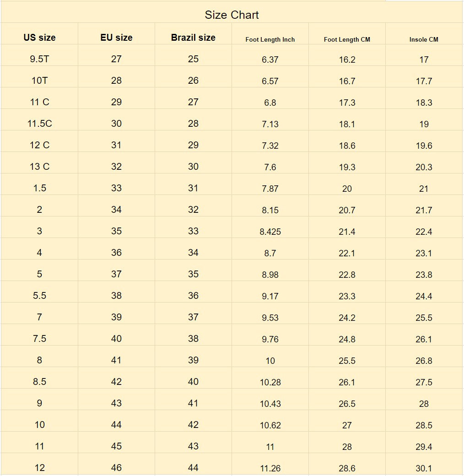Click the Insole CM column header
Viewport: 464px width, 476px height.
pyautogui.click(x=424, y=39)
